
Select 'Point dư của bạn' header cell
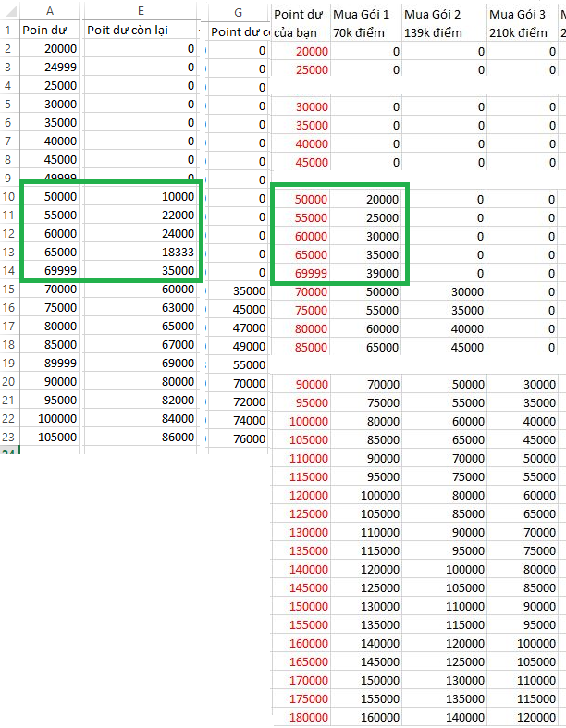tap(301, 23)
